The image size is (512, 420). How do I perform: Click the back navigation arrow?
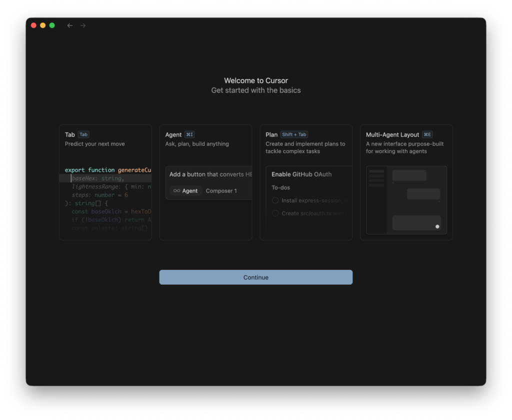[x=70, y=25]
